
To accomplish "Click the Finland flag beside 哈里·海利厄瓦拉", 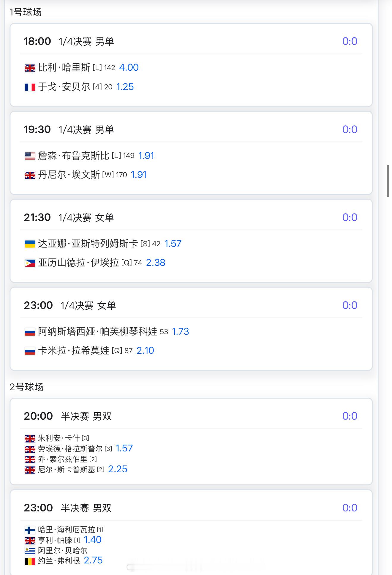I will [x=30, y=530].
